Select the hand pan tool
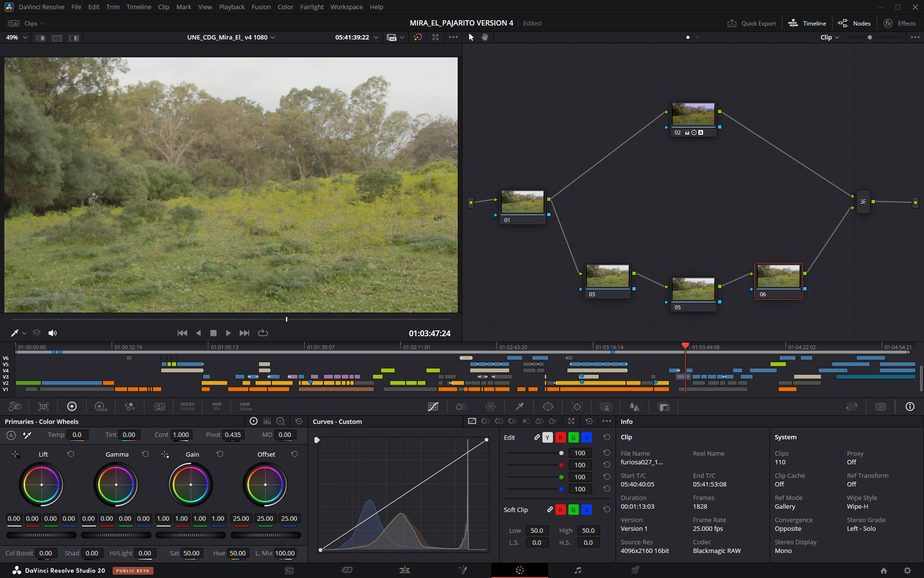This screenshot has height=578, width=924. 485,37
